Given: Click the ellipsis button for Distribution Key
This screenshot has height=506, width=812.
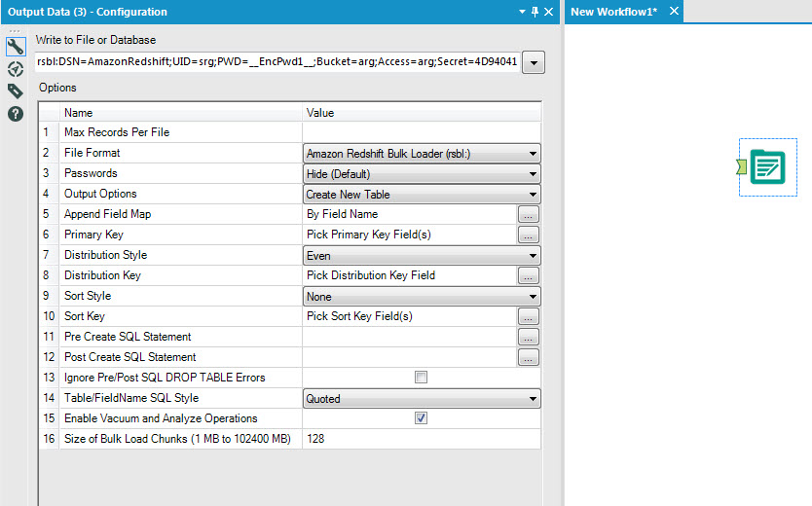Looking at the screenshot, I should click(x=529, y=275).
